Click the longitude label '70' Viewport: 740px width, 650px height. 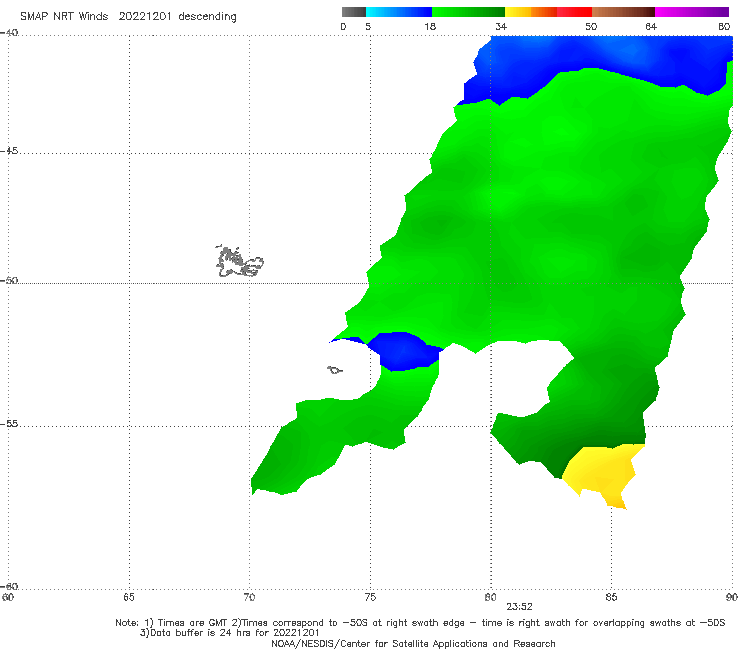point(249,597)
